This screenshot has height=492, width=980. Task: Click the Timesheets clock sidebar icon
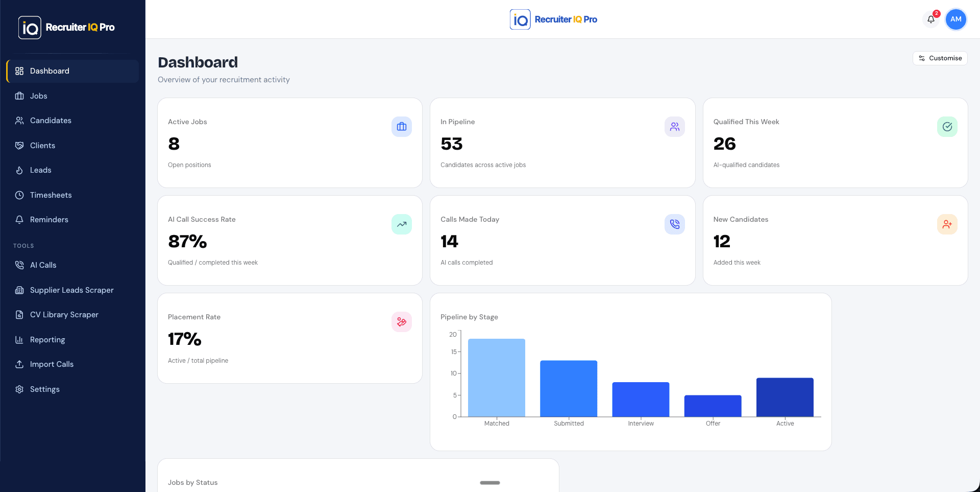pyautogui.click(x=19, y=195)
